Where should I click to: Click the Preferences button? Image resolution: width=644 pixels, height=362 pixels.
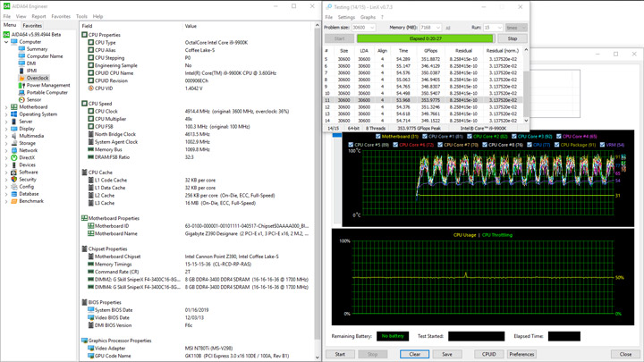[521, 354]
